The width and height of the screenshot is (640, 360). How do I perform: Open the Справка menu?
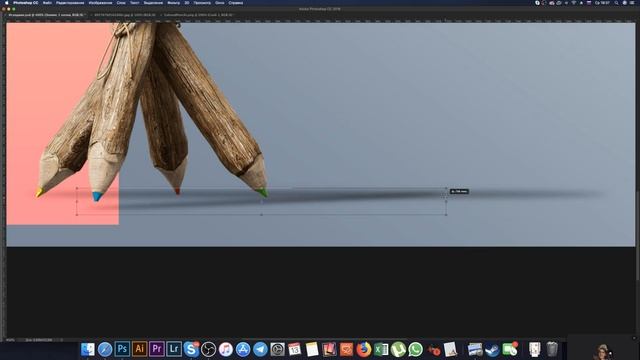point(236,3)
